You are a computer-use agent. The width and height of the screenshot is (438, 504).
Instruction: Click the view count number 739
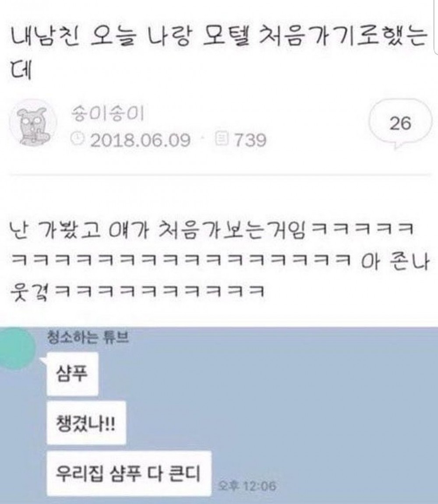click(x=250, y=140)
